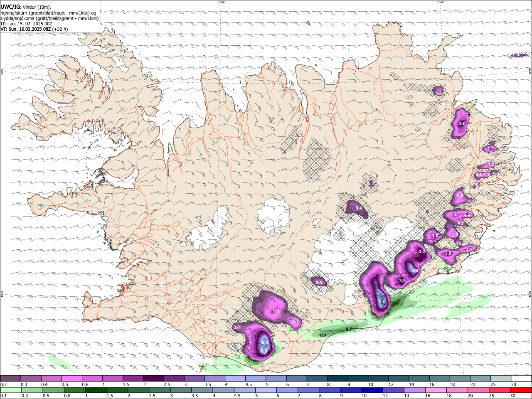Pick deep blue bottom swatch between 10 and 12
532x399 pixels.
(x=372, y=390)
